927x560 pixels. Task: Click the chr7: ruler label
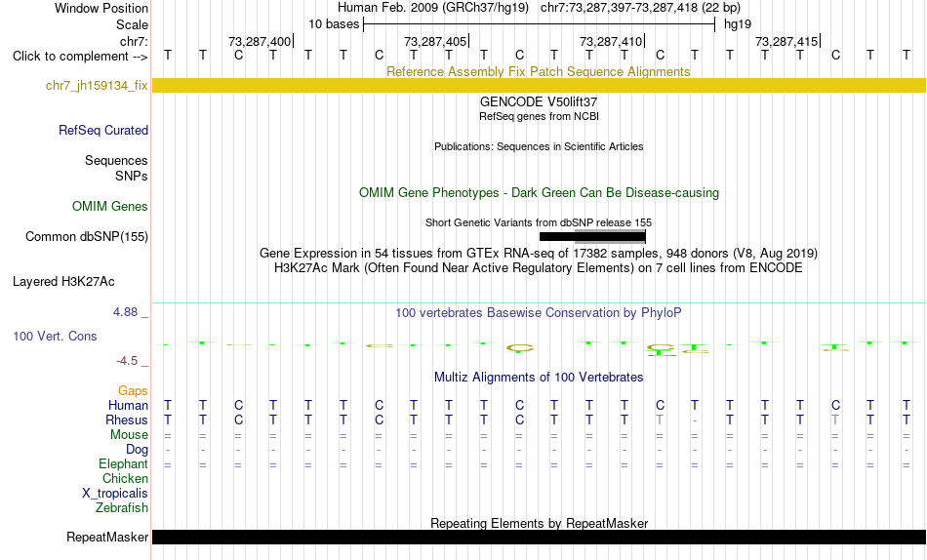[x=135, y=41]
